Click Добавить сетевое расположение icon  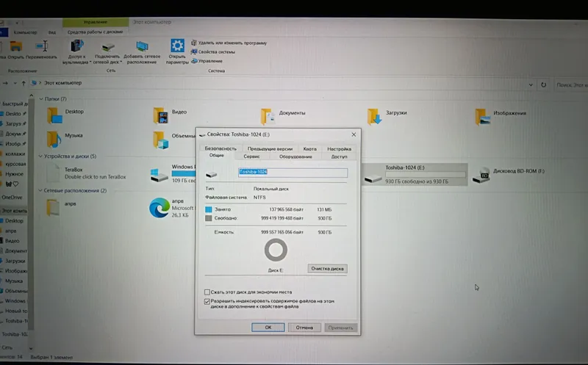point(142,46)
